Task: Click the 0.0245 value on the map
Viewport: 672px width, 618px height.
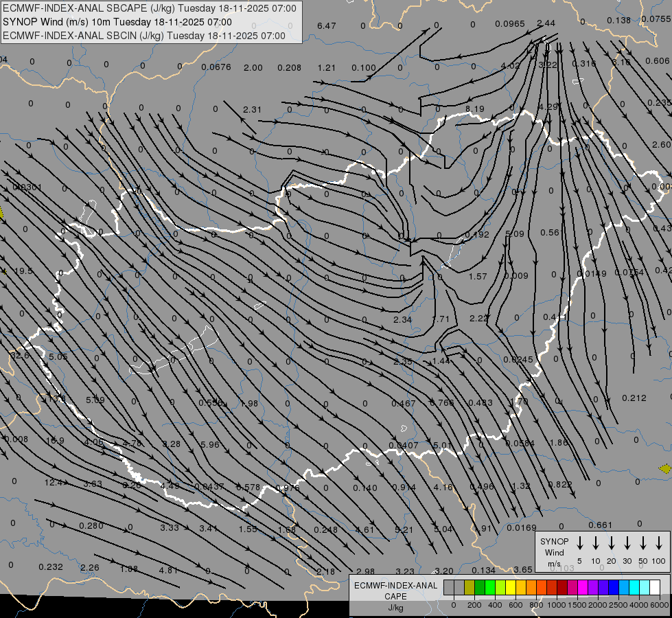Action: [518, 359]
